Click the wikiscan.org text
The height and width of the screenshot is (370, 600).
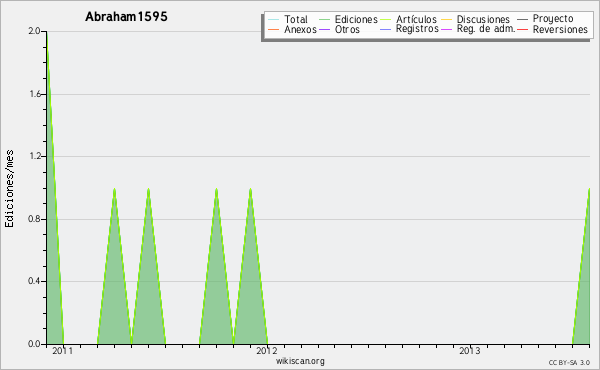300,361
